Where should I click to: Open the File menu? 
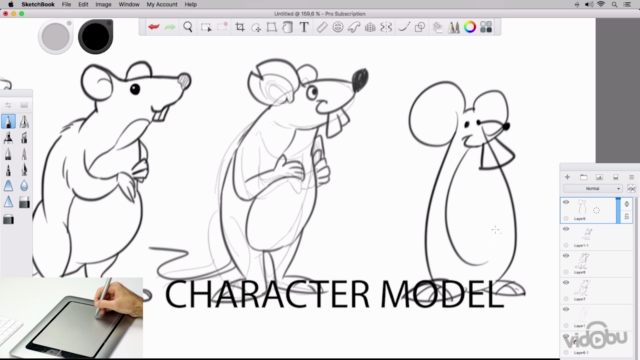[66, 4]
